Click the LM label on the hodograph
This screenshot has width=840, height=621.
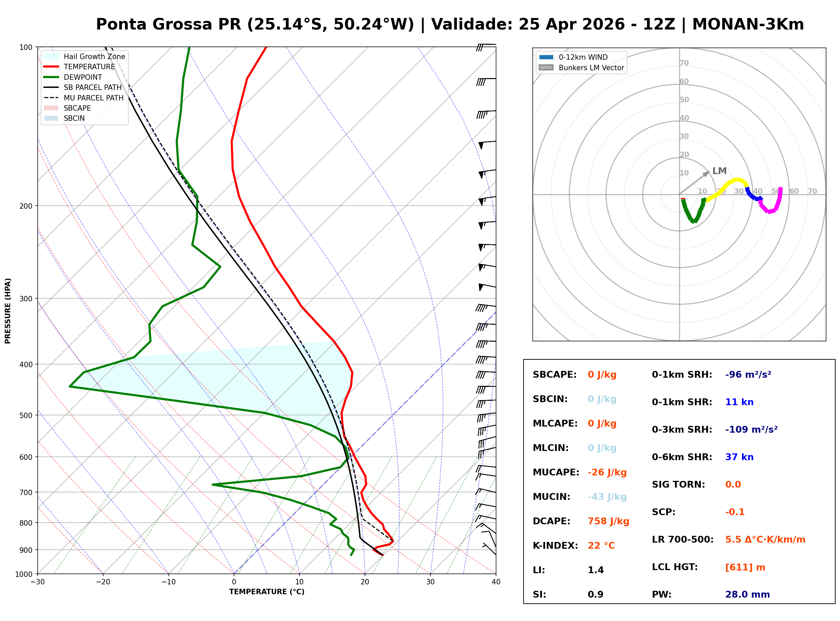click(x=719, y=171)
